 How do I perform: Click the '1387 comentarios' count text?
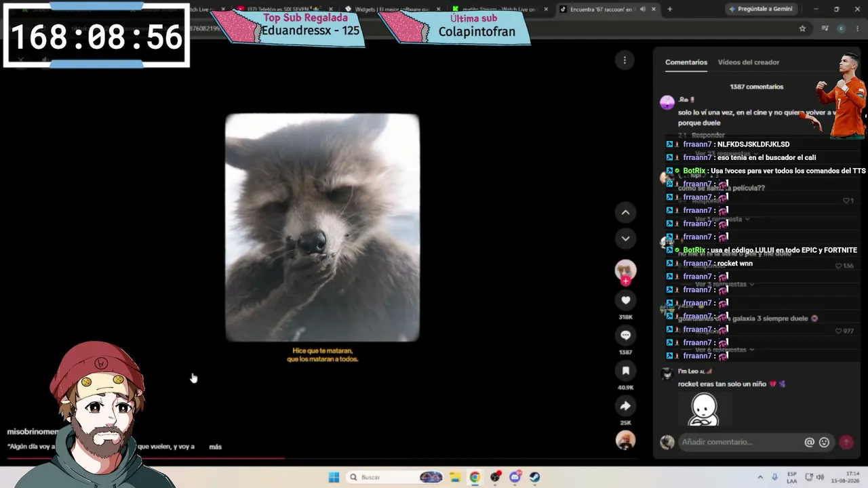click(x=756, y=87)
